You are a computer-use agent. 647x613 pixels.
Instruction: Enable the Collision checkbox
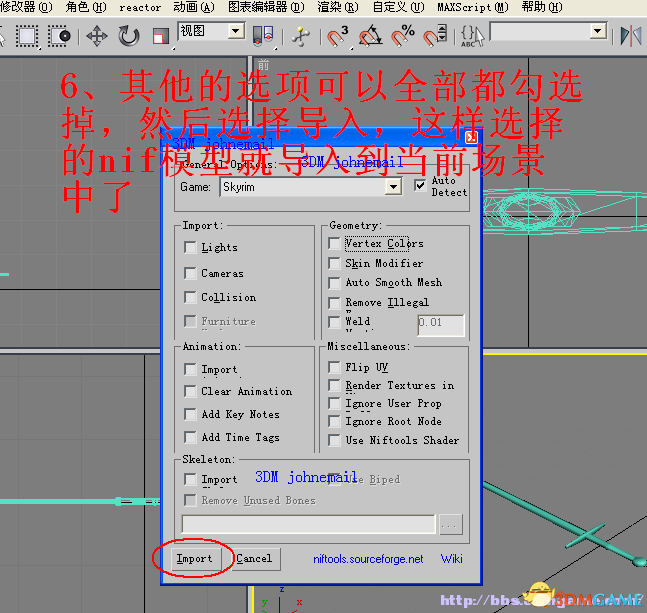pyautogui.click(x=190, y=297)
